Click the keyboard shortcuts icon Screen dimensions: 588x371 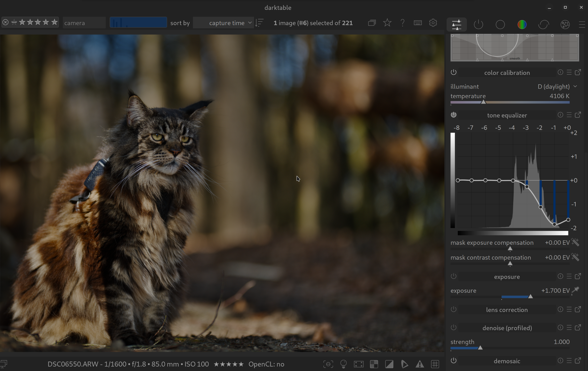coord(418,23)
